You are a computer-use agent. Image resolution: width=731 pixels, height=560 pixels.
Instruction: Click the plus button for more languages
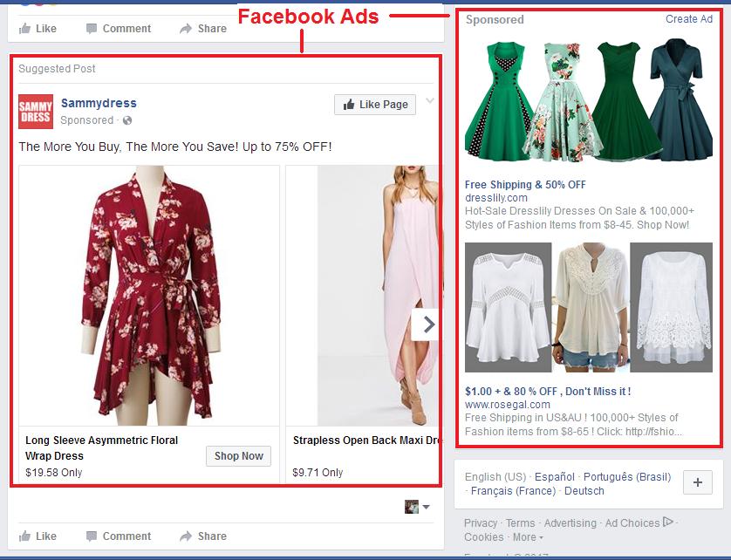coord(698,482)
